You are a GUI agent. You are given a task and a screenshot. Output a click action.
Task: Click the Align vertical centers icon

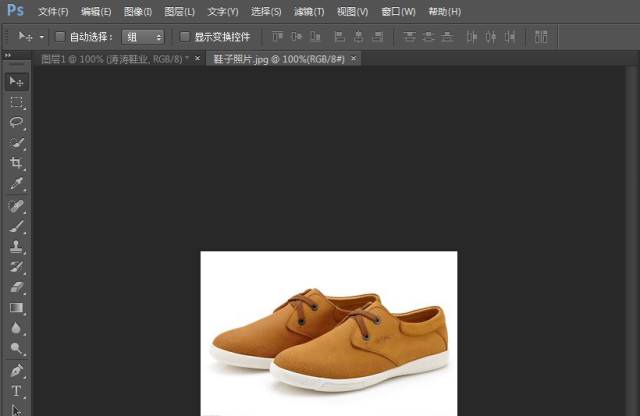click(297, 37)
